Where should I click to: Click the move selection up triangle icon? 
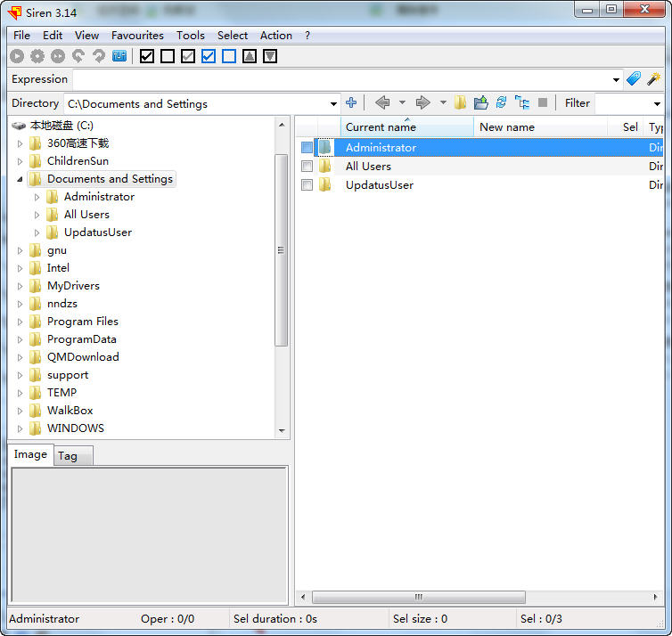250,56
